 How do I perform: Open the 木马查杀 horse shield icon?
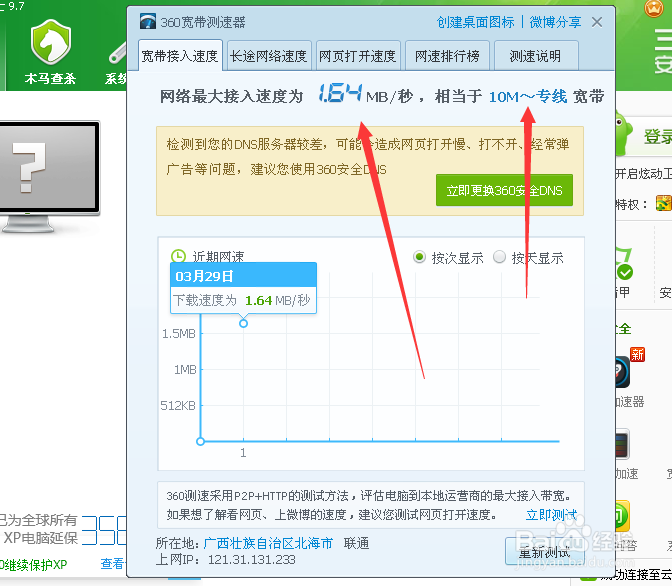click(51, 42)
